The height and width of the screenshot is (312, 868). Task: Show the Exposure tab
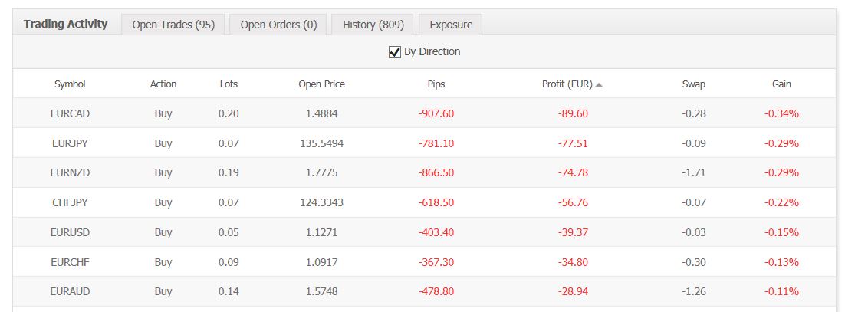(451, 25)
